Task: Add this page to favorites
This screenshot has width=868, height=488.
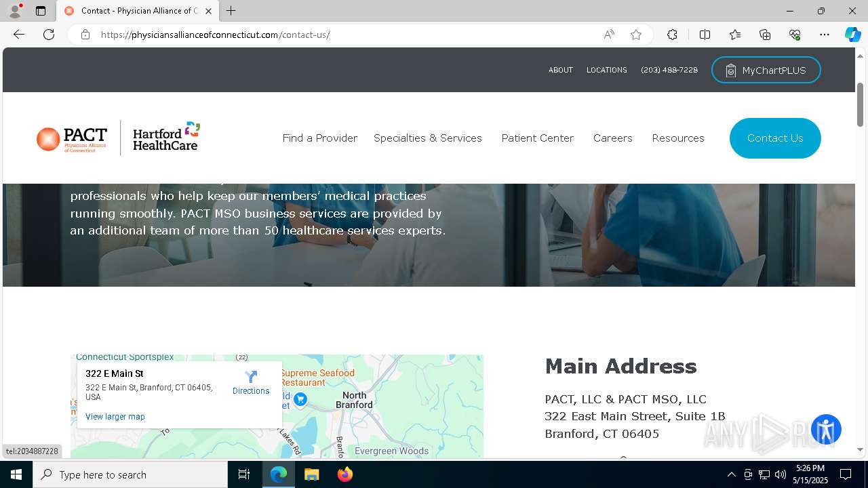Action: coord(636,35)
